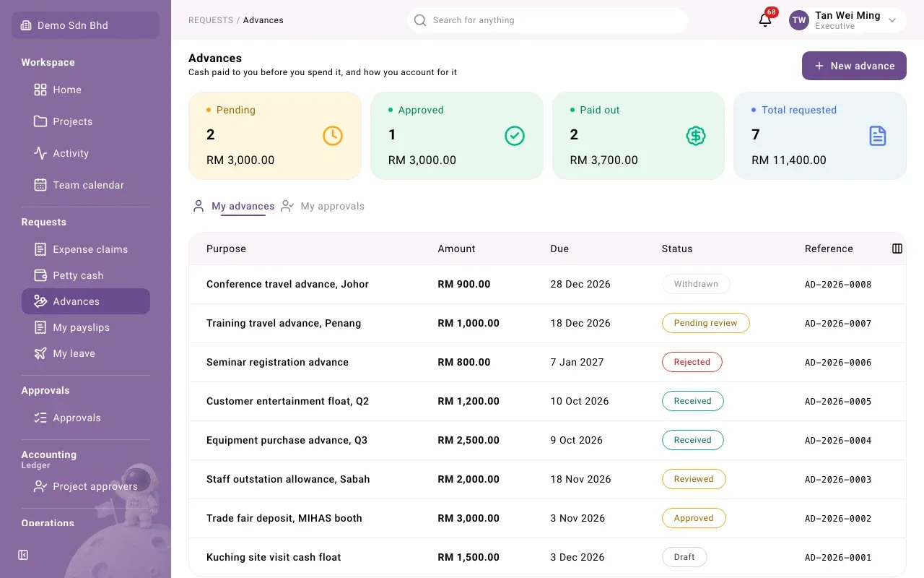Screen dimensions: 924x578
Task: Click the Team calendar icon
Action: click(x=40, y=185)
